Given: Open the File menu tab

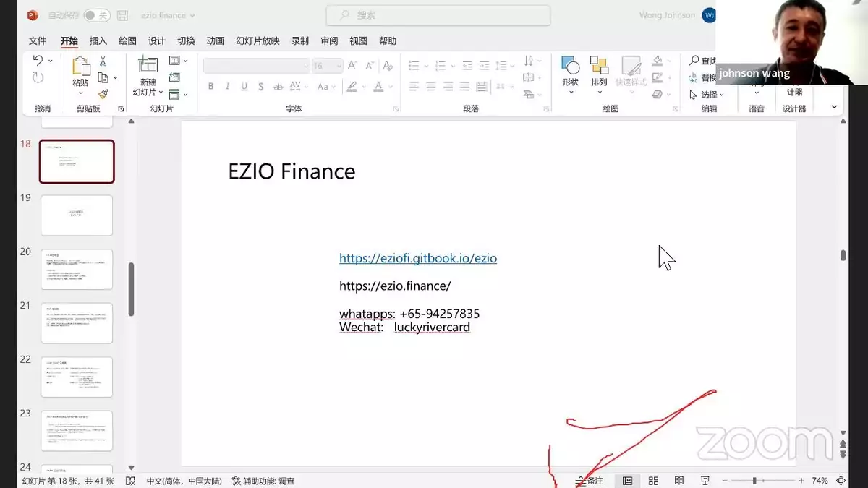Looking at the screenshot, I should (x=38, y=41).
